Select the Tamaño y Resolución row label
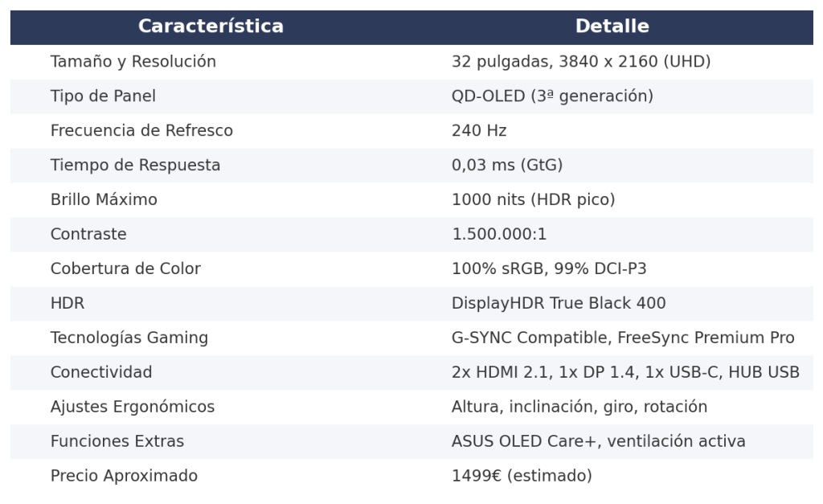This screenshot has height=504, width=823. pos(133,61)
